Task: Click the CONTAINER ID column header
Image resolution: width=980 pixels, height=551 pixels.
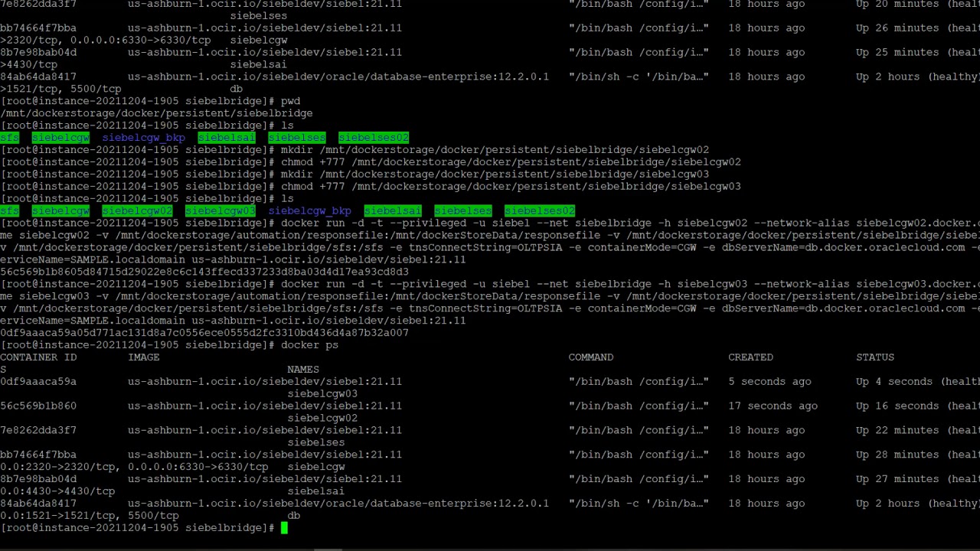Action: pyautogui.click(x=38, y=357)
